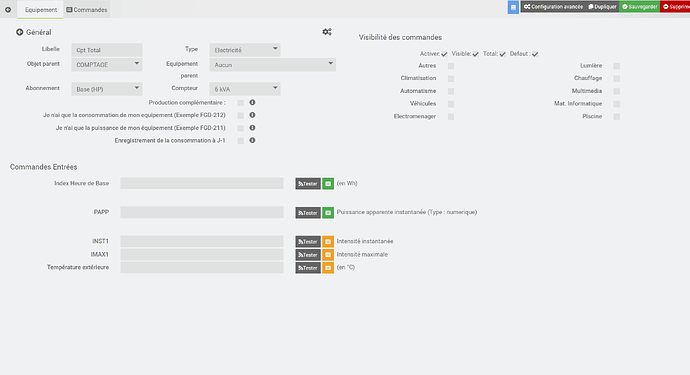Toggle the Production complémentaire checkbox
This screenshot has height=375, width=690.
240,103
